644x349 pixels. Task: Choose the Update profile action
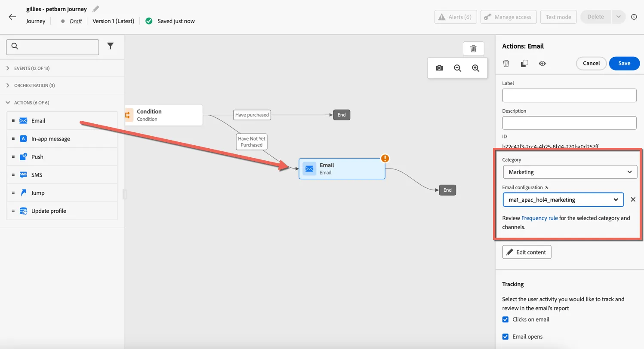click(62, 211)
